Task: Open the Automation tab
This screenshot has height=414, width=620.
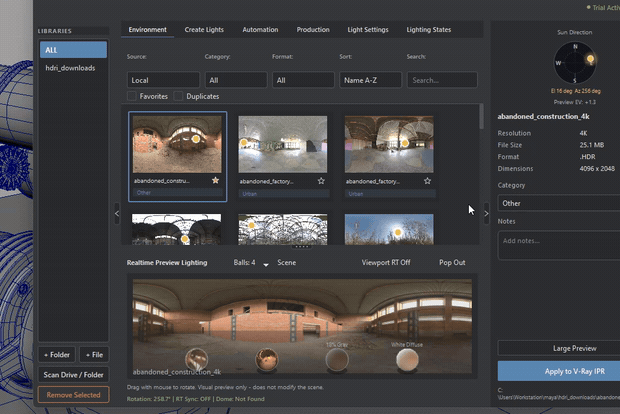Action: (x=260, y=30)
